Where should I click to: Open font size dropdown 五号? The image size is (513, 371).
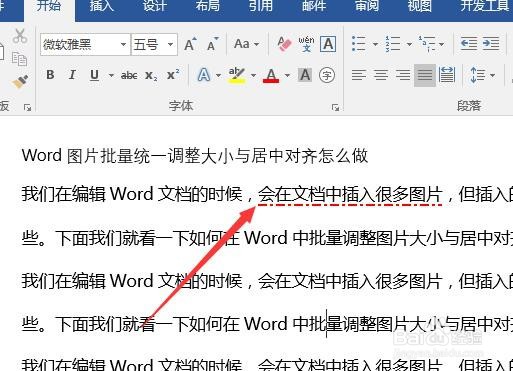pyautogui.click(x=170, y=44)
